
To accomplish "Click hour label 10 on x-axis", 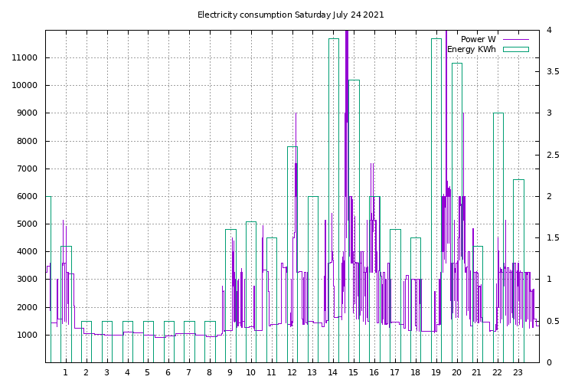I will tap(250, 372).
